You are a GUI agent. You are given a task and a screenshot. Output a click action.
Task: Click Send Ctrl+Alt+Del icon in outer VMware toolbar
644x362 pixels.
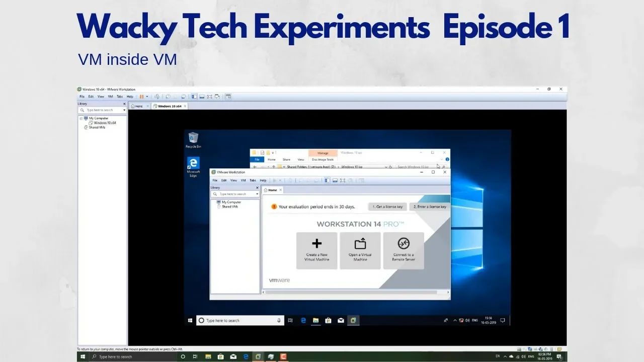click(157, 97)
